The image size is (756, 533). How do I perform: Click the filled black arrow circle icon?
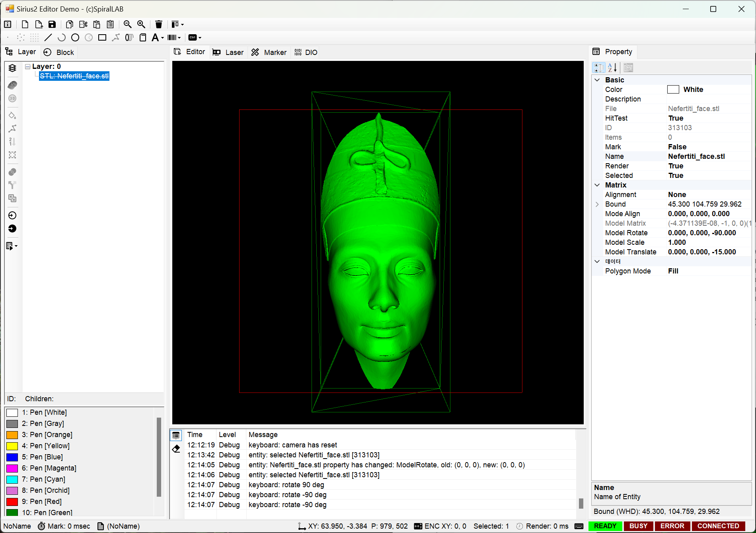12,228
